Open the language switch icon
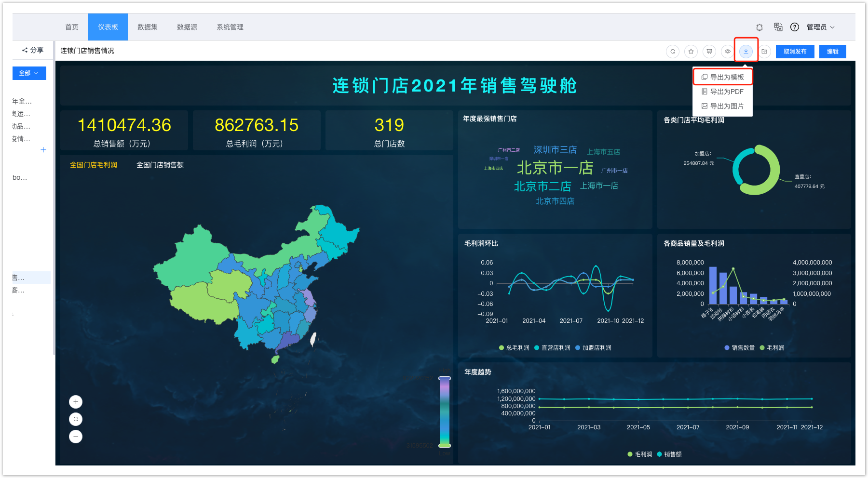 click(778, 27)
